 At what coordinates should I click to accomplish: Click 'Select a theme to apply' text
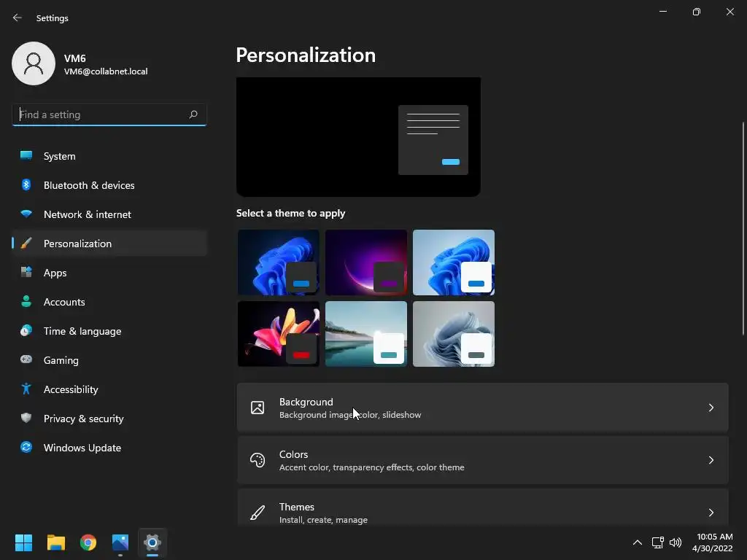[x=290, y=214]
